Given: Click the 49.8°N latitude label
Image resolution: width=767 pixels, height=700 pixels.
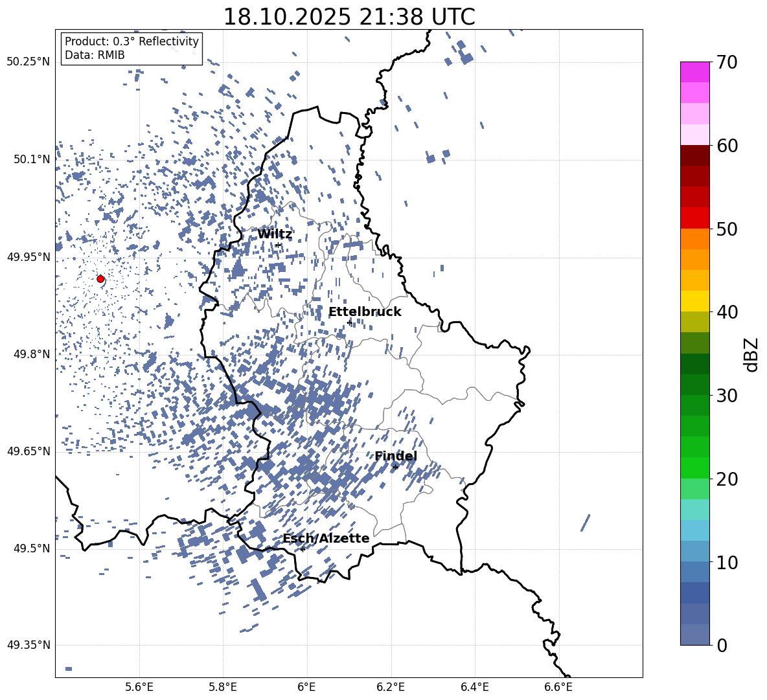Looking at the screenshot, I should [32, 354].
